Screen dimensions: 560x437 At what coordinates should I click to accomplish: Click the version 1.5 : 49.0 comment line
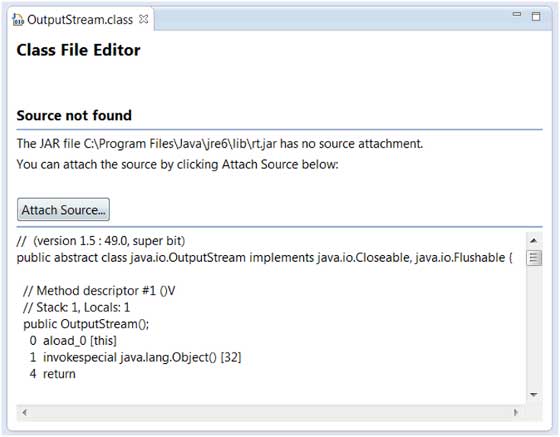(101, 241)
